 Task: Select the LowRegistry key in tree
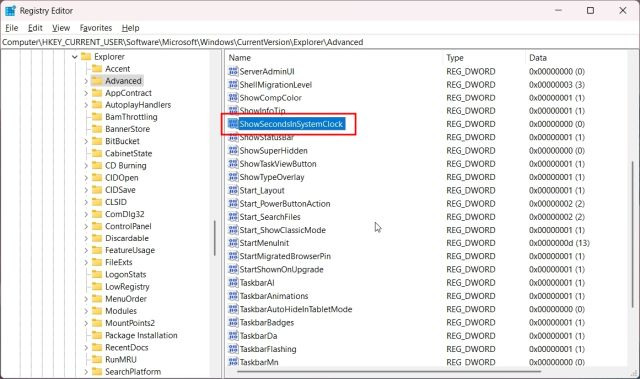pos(127,287)
